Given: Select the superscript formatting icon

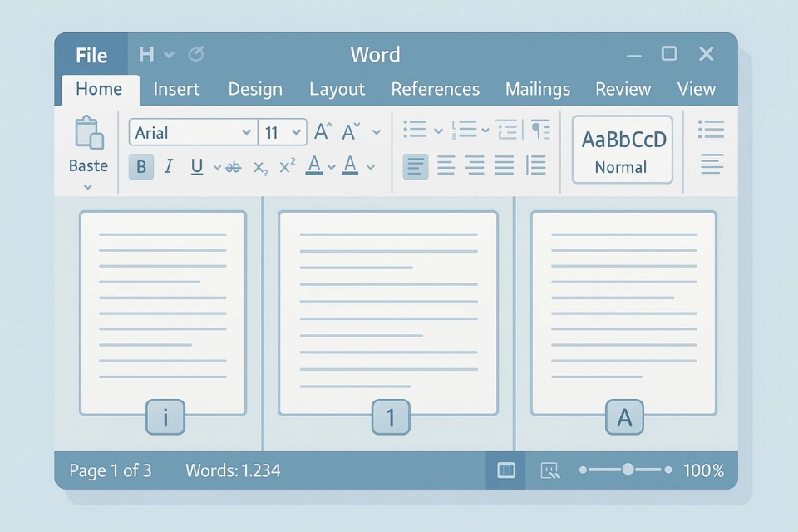Looking at the screenshot, I should pyautogui.click(x=286, y=165).
